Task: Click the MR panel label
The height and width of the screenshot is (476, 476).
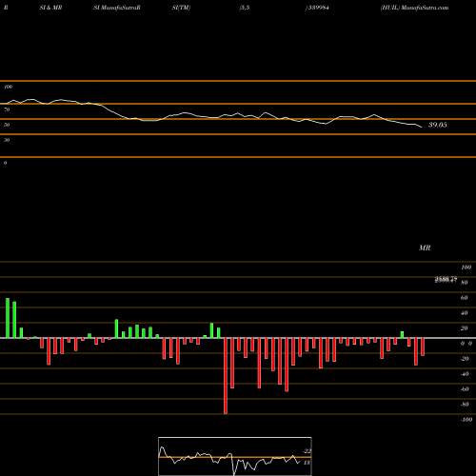Action: pyautogui.click(x=425, y=248)
